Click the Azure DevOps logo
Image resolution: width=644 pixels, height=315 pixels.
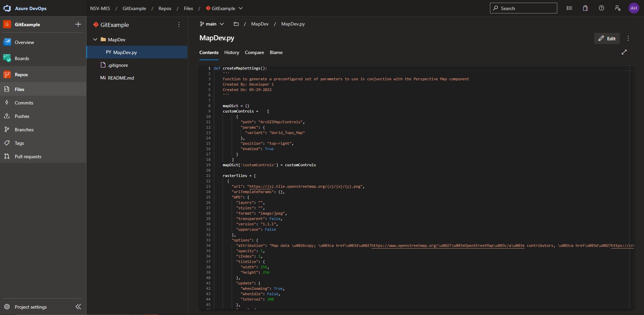(7, 8)
